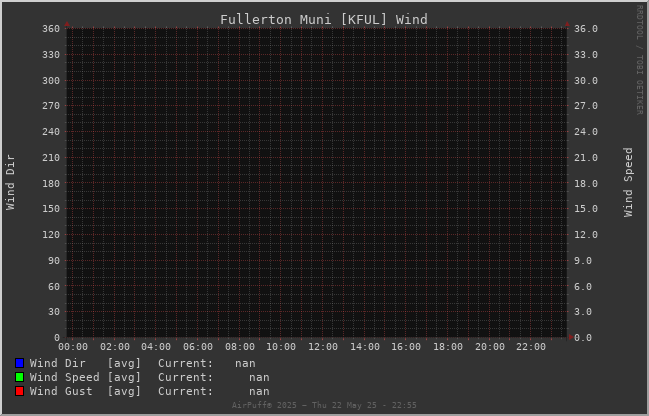The image size is (649, 416).
Task: Click the 12:00 time axis label
Action: tap(323, 346)
